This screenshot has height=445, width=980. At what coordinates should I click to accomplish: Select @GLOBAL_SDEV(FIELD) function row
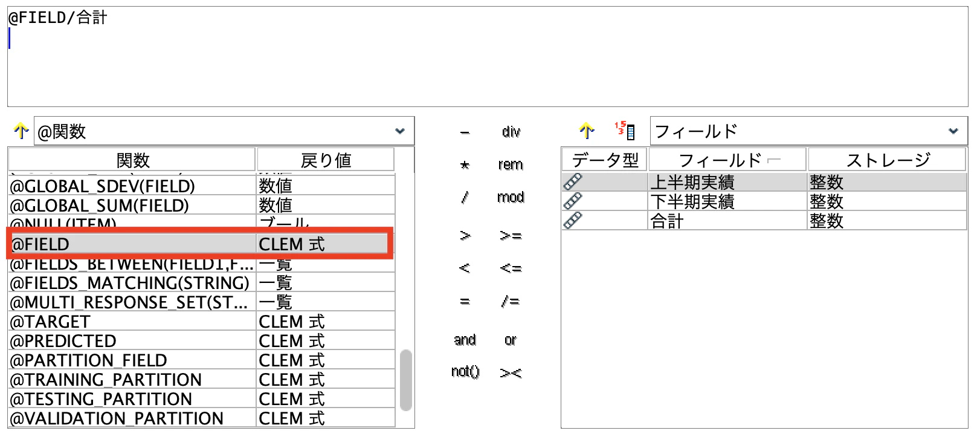[202, 186]
